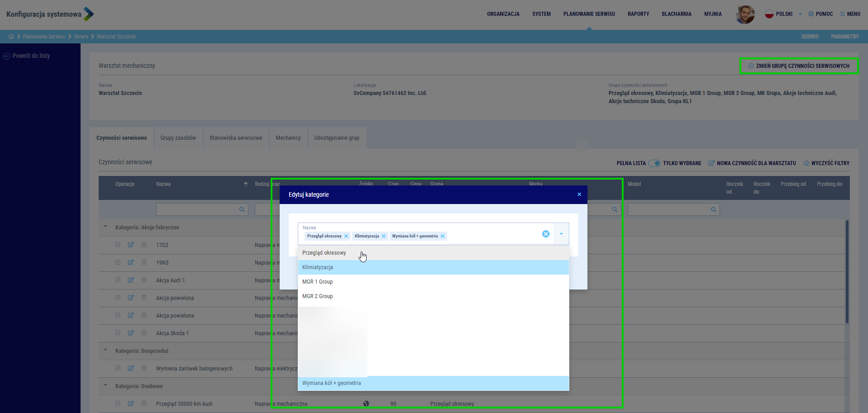Tick checkbox for Wymiena żarówek halogenowych
Viewport: 868px width, 413px height.
(x=118, y=368)
